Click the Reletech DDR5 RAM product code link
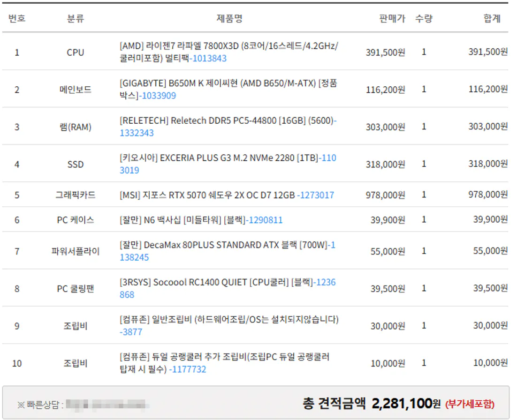The image size is (517, 420). 137,133
